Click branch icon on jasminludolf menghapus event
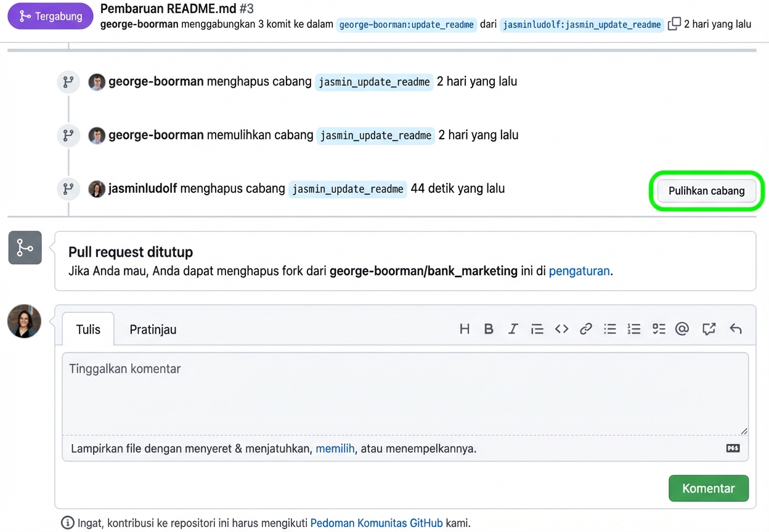The height and width of the screenshot is (532, 769). point(68,188)
